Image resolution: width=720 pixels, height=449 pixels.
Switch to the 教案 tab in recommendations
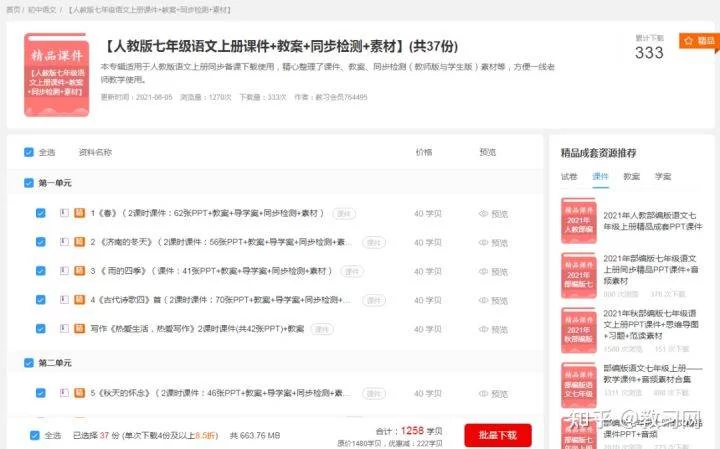click(631, 176)
